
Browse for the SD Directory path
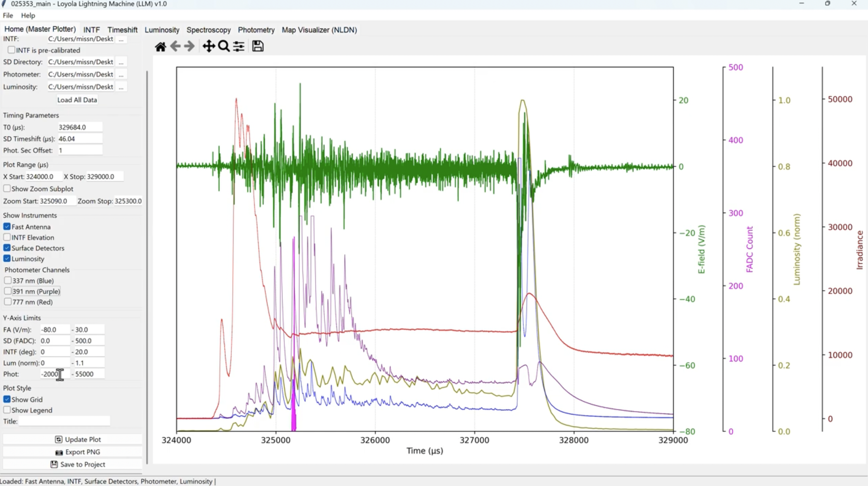121,62
